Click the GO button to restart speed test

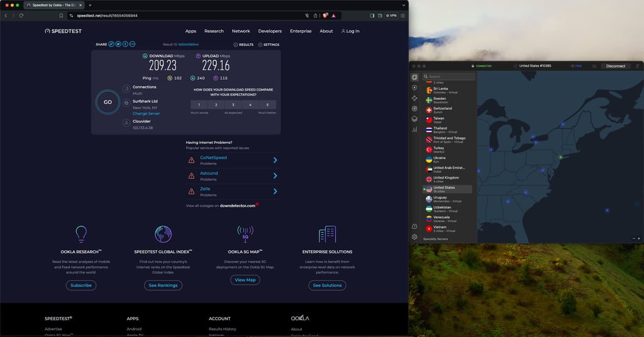click(x=108, y=102)
